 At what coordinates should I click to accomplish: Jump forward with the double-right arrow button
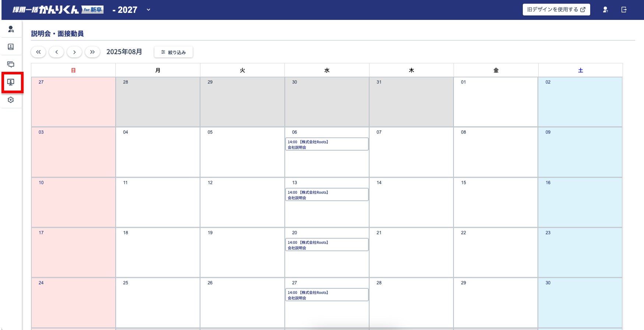click(x=92, y=52)
